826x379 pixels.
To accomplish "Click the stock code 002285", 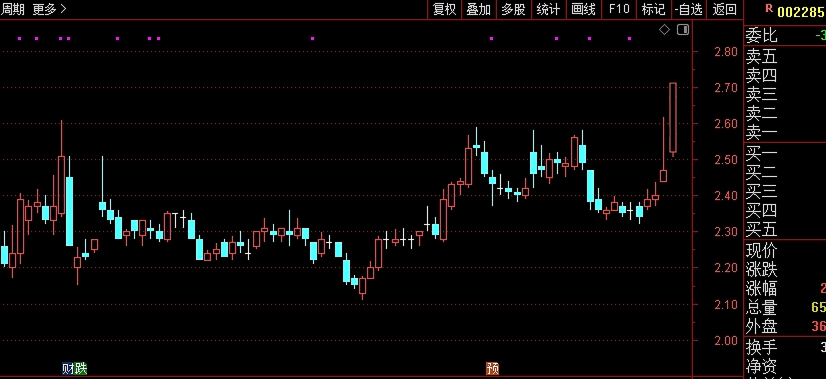I will tap(801, 12).
